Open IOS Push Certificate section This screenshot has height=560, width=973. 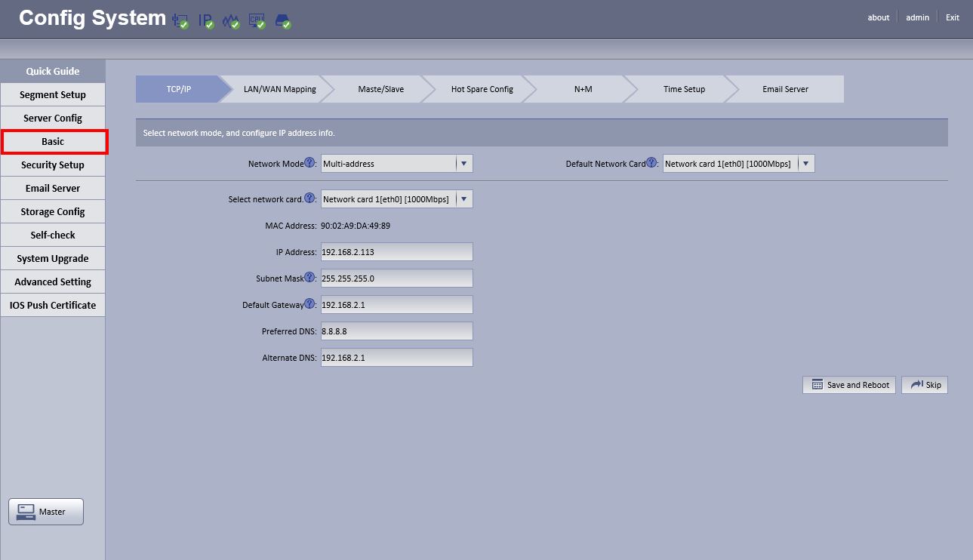[x=53, y=306]
